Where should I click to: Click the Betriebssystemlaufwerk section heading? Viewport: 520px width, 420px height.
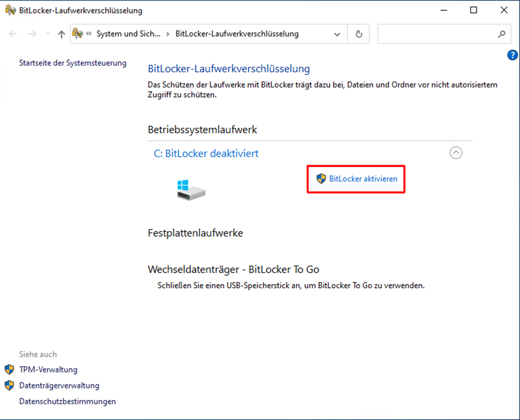tap(202, 129)
